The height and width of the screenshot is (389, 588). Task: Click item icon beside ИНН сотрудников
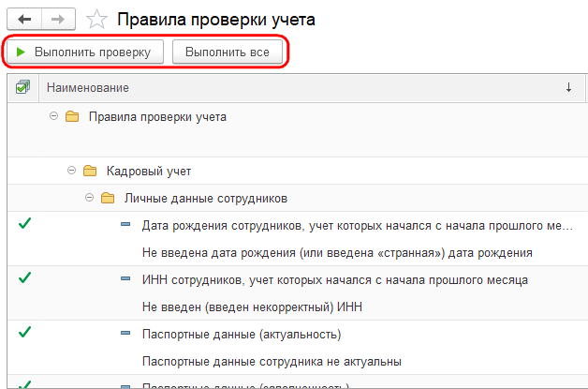tap(125, 278)
